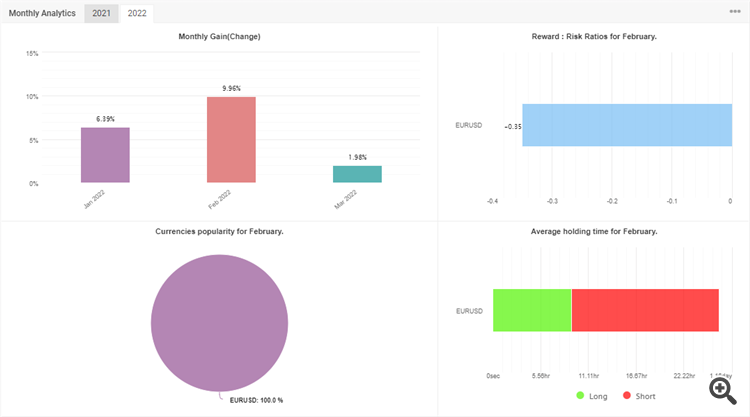Click the red Short holding time segment
Viewport: 750px width, 417px height.
pos(645,310)
